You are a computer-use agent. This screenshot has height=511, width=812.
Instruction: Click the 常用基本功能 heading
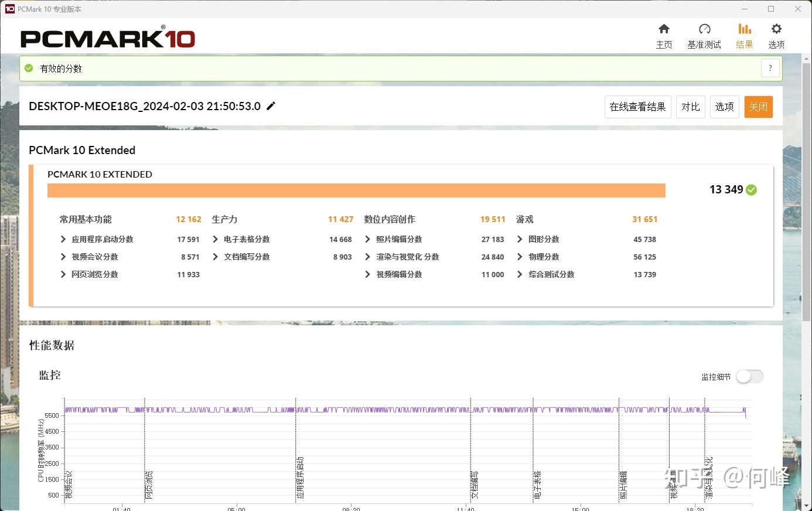pyautogui.click(x=86, y=219)
